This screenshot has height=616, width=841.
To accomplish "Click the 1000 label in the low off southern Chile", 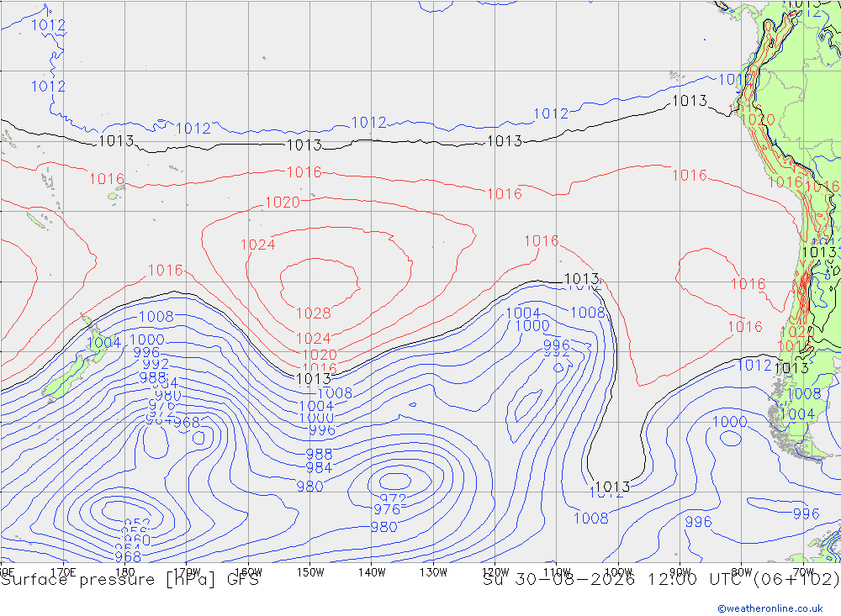I will coord(729,421).
